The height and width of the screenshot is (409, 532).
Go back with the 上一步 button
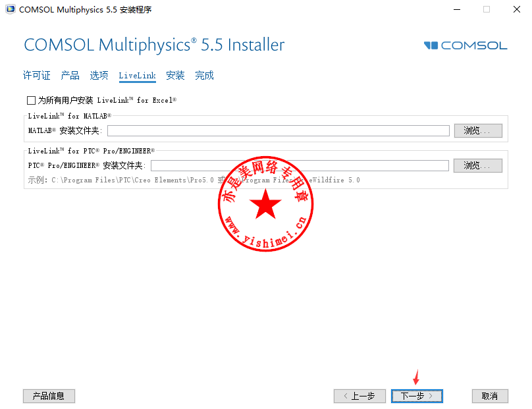[359, 396]
